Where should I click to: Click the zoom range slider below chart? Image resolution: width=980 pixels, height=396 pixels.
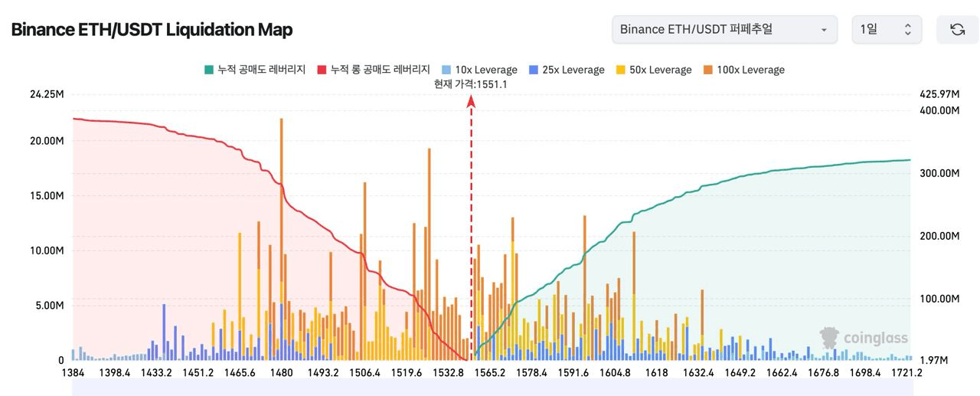[x=492, y=388]
